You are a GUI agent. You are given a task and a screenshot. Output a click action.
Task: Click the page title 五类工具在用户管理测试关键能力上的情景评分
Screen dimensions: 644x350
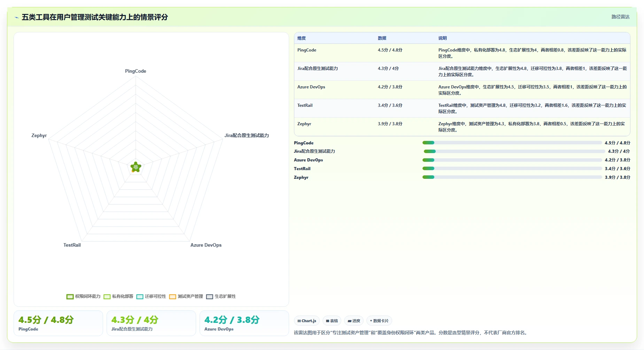tap(95, 17)
